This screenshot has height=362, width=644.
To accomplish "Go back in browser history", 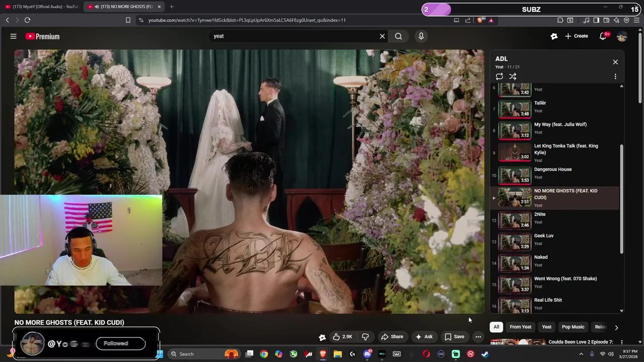I will pyautogui.click(x=7, y=20).
